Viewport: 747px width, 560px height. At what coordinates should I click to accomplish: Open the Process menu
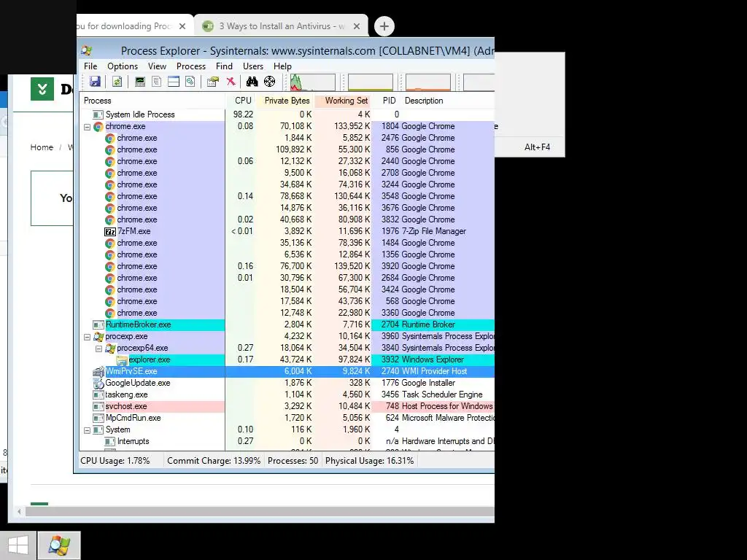pos(191,66)
